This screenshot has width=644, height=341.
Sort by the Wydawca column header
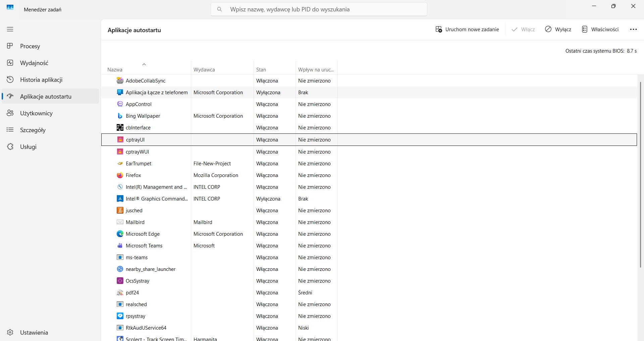point(222,68)
